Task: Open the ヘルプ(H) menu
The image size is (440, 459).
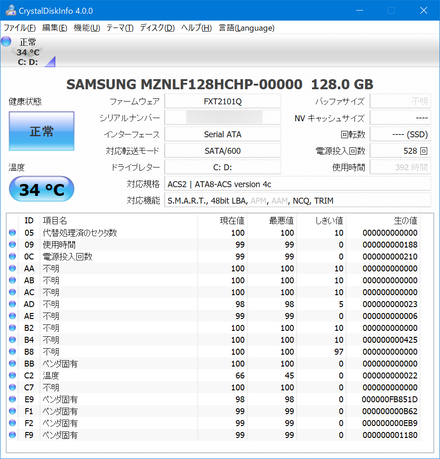Action: [196, 28]
